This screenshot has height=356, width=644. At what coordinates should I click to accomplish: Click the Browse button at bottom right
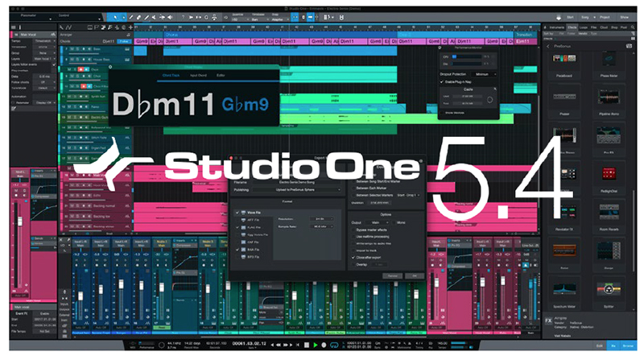click(629, 346)
